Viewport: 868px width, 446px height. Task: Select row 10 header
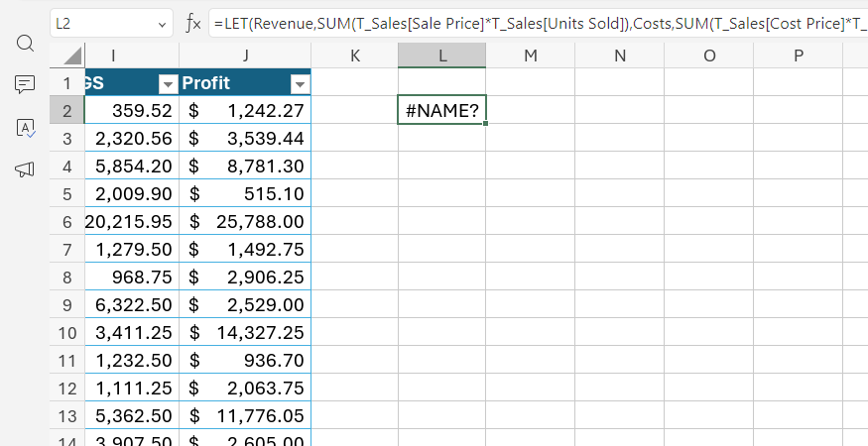[67, 332]
